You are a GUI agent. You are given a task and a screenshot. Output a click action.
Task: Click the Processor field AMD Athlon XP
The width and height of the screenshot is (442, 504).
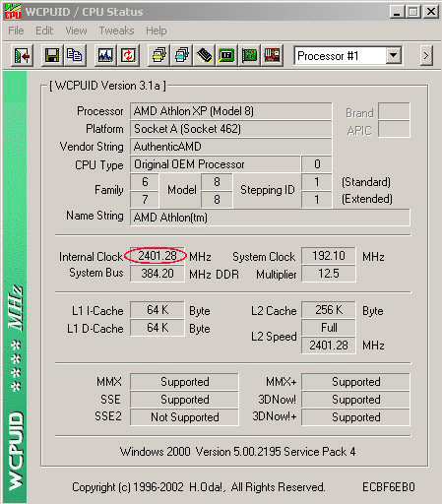[230, 111]
